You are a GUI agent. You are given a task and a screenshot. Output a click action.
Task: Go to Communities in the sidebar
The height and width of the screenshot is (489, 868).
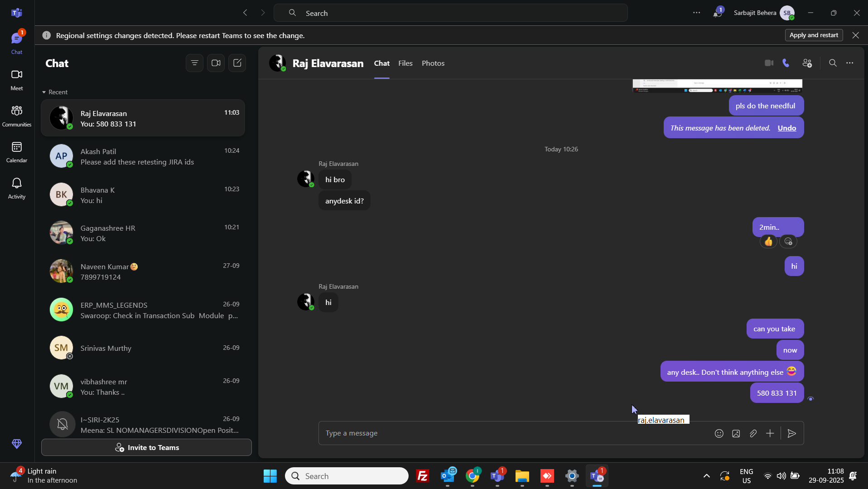pos(17,116)
